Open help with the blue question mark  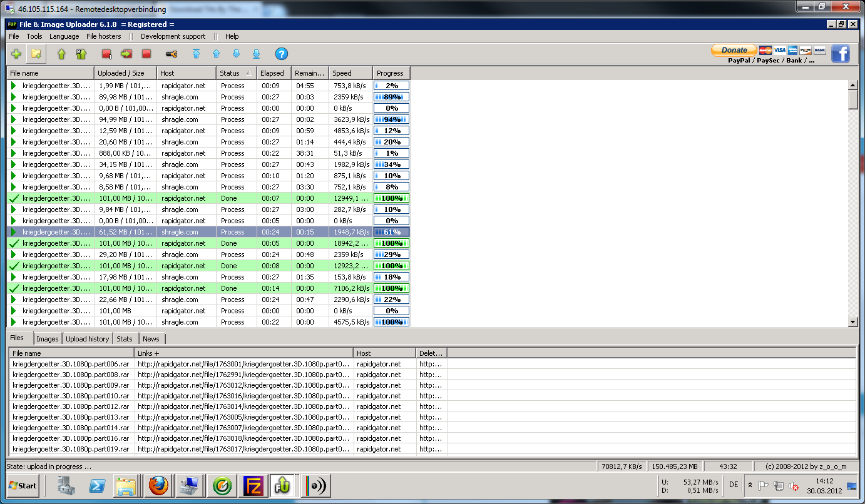[282, 54]
